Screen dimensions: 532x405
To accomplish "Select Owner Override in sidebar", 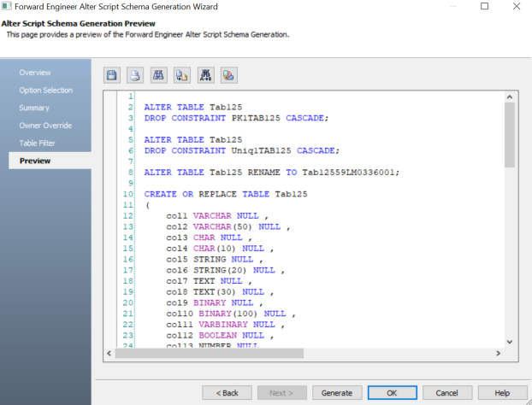I will point(46,126).
